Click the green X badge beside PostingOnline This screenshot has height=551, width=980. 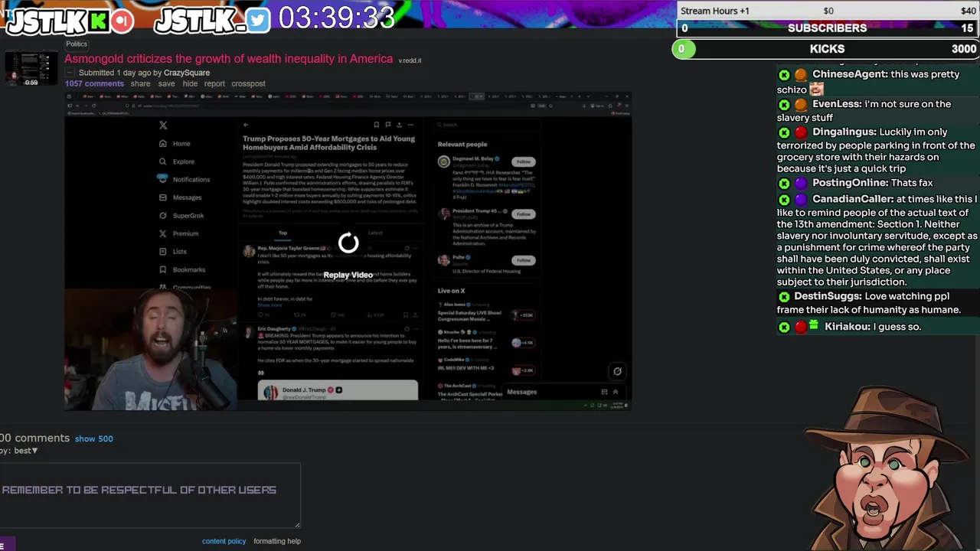coord(784,184)
